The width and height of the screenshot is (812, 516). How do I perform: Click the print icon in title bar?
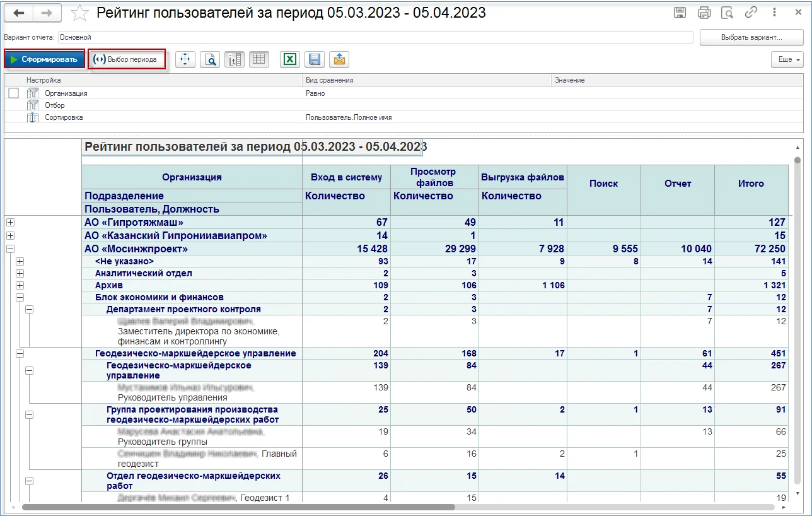point(704,13)
